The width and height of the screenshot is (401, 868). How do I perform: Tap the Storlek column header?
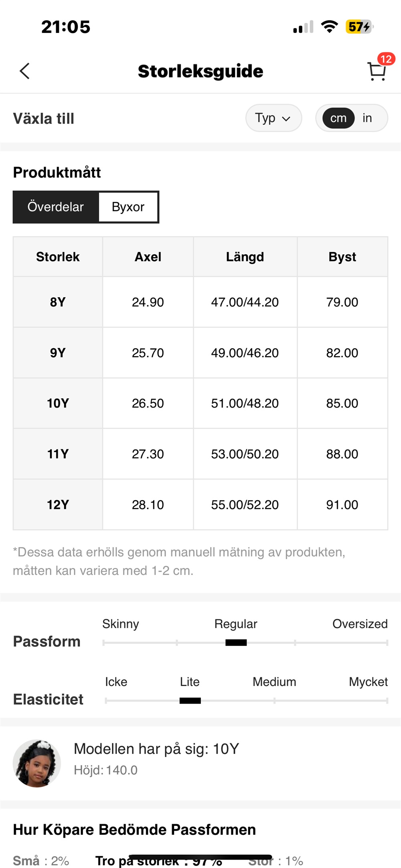pyautogui.click(x=58, y=257)
